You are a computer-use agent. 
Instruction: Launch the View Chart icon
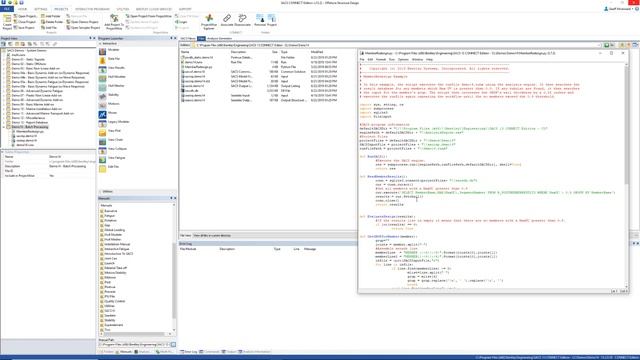point(102,141)
